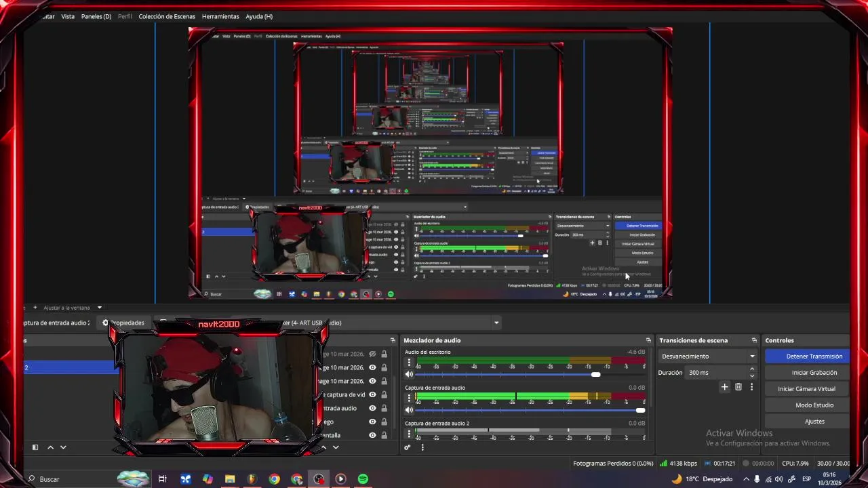
Task: Click the scene filters icon in scenes toolbar
Action: (x=35, y=447)
